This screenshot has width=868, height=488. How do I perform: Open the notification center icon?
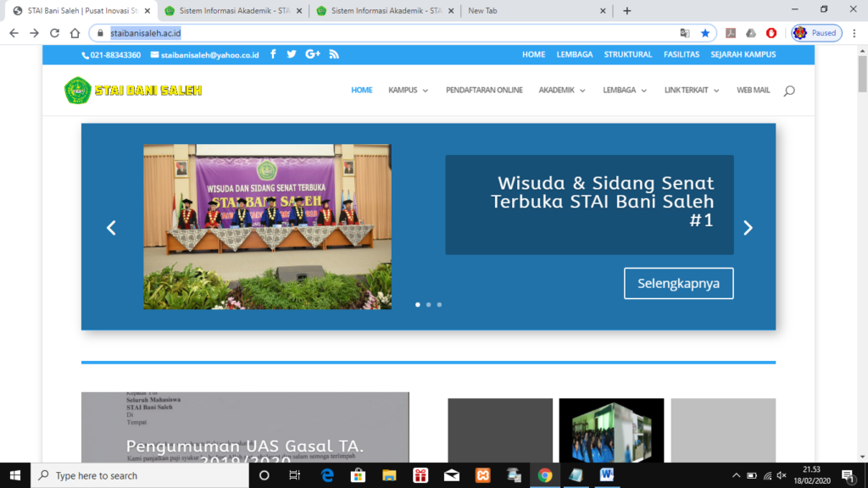click(x=848, y=475)
